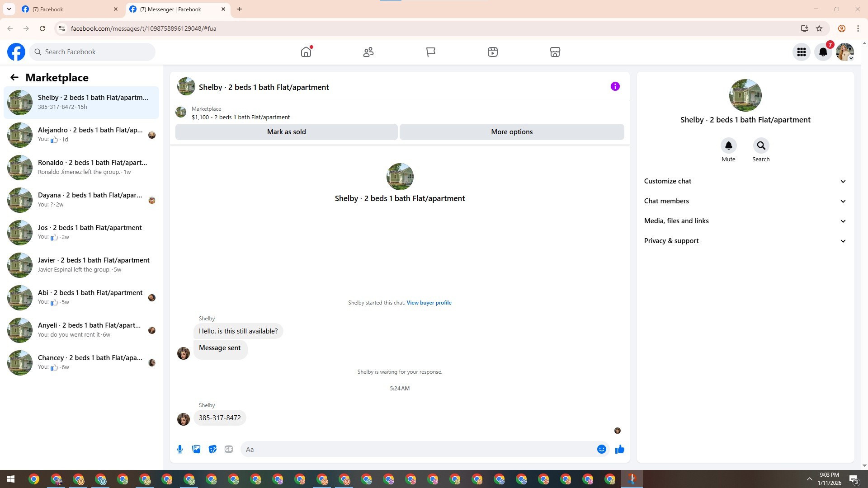Viewport: 868px width, 488px height.
Task: Open the Chancey conversation
Action: (81, 363)
